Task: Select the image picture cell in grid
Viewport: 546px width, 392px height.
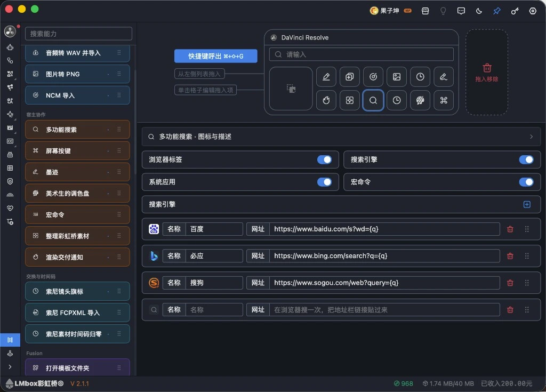Action: [x=397, y=77]
